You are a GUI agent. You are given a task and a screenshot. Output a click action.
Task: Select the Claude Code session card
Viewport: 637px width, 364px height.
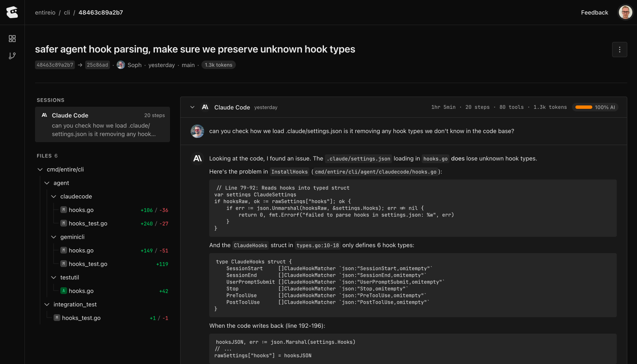tap(103, 124)
